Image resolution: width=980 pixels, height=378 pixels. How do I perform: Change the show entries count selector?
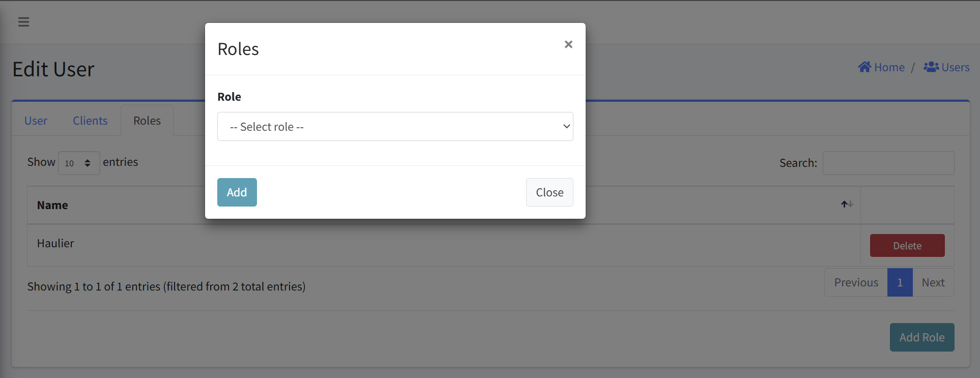79,163
